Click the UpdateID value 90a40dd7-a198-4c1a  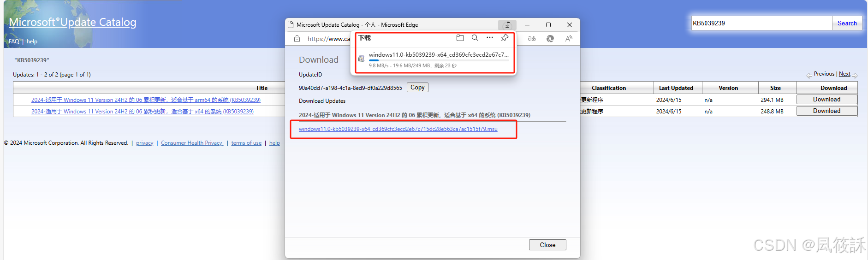pyautogui.click(x=351, y=88)
